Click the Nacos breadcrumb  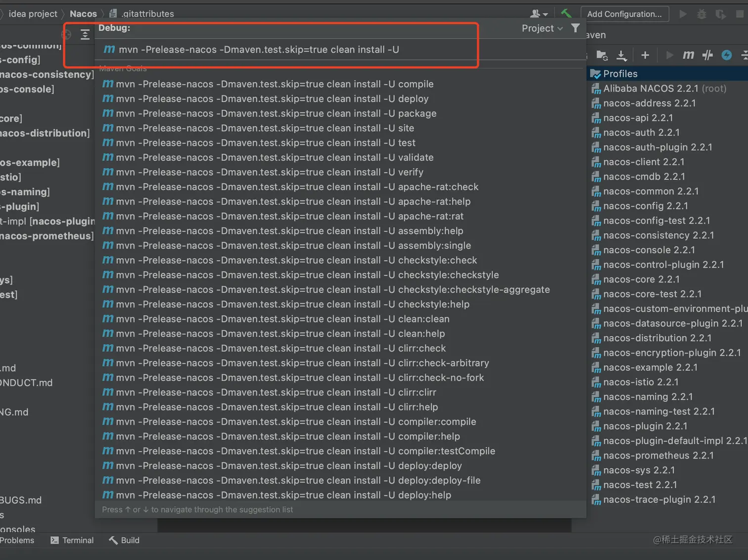(83, 14)
